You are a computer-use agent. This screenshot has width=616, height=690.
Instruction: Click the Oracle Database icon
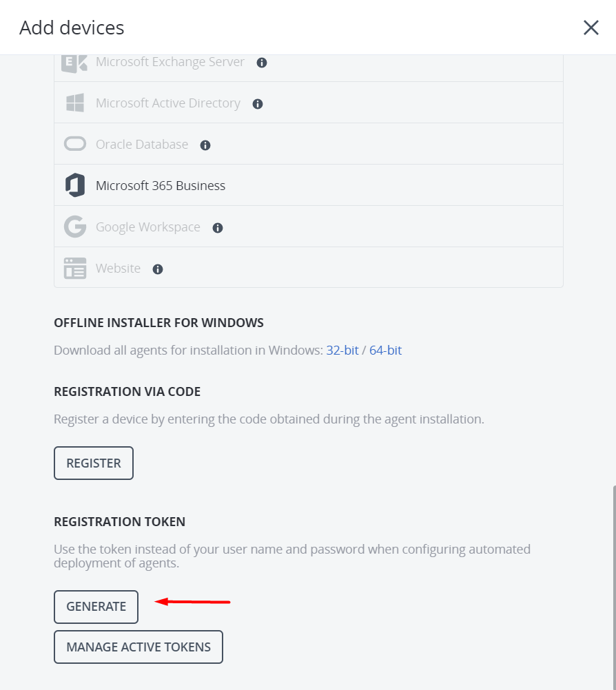(x=75, y=144)
